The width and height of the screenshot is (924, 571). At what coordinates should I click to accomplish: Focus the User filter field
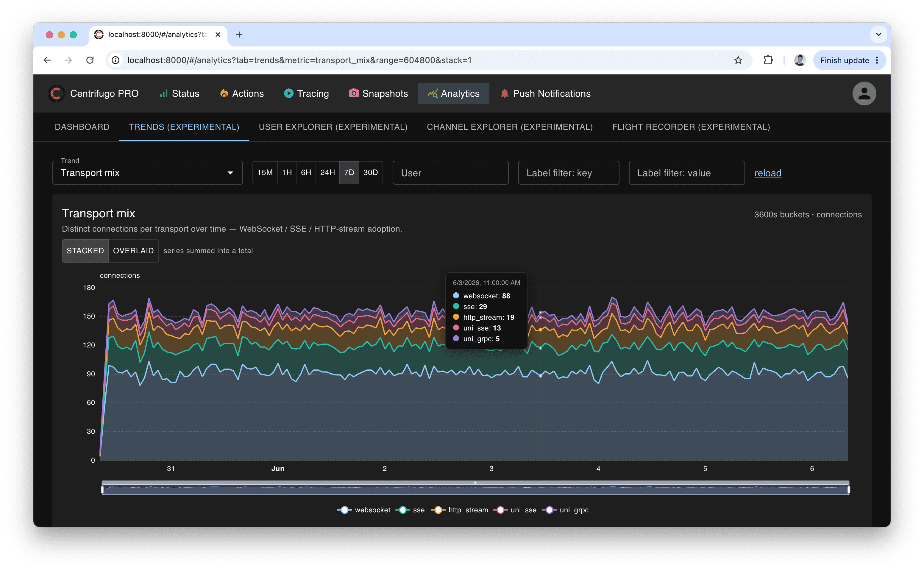(x=450, y=173)
